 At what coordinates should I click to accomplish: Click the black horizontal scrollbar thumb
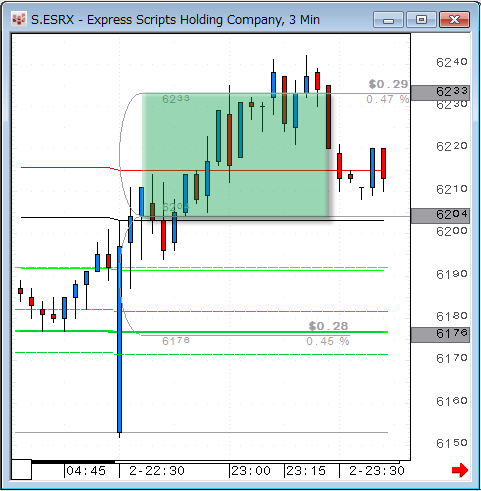pos(73,462)
